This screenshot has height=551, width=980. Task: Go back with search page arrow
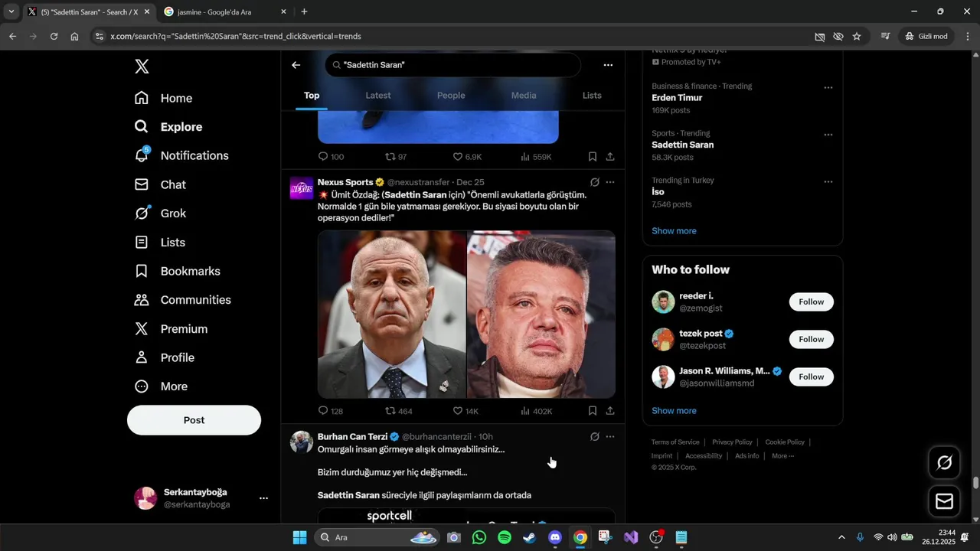(296, 65)
